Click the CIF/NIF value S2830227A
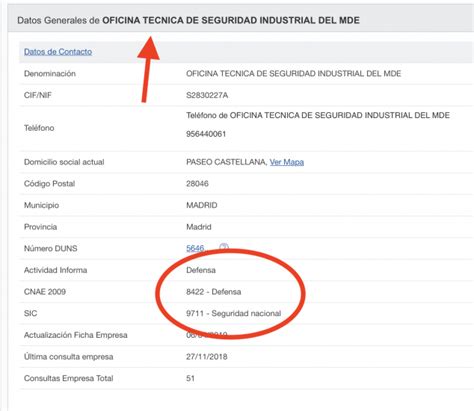Viewport: 474px width, 411px height. (x=207, y=95)
